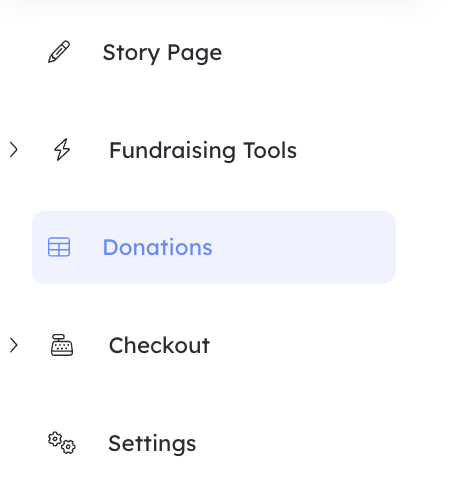This screenshot has height=492, width=450.
Task: Expand the Fundraising Tools chevron arrow
Action: [x=14, y=150]
